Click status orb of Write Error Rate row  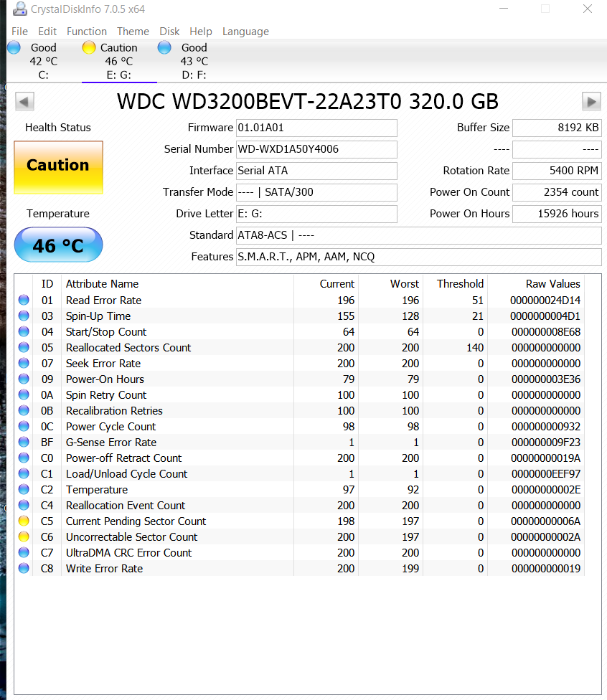(x=24, y=568)
